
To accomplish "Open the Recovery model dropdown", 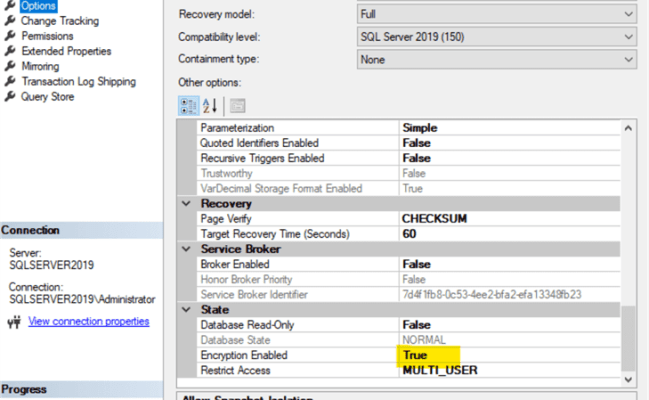I will 497,14.
